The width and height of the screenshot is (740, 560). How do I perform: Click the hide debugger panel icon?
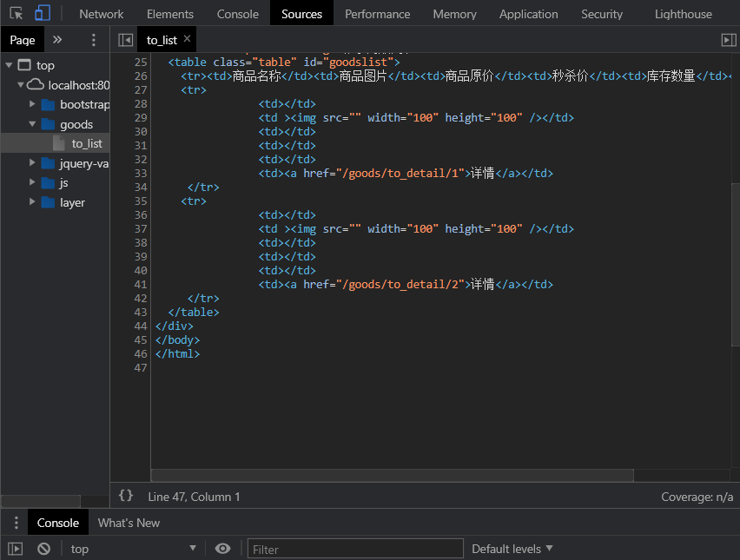[x=728, y=40]
